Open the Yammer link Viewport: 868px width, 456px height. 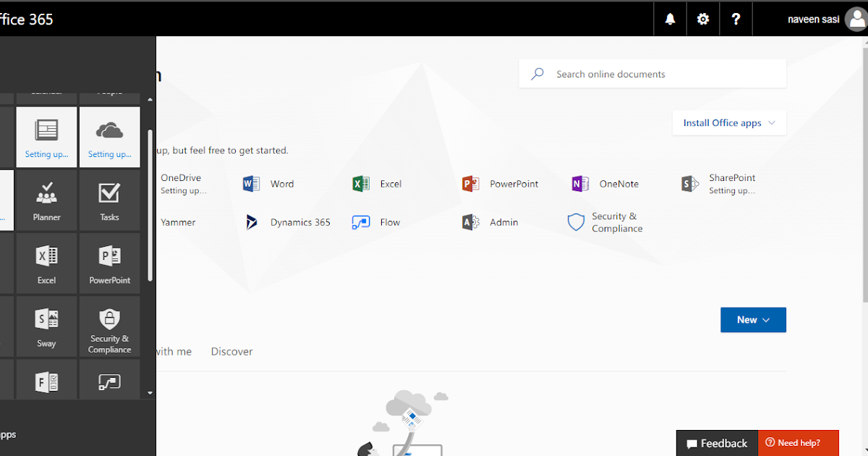[x=178, y=222]
